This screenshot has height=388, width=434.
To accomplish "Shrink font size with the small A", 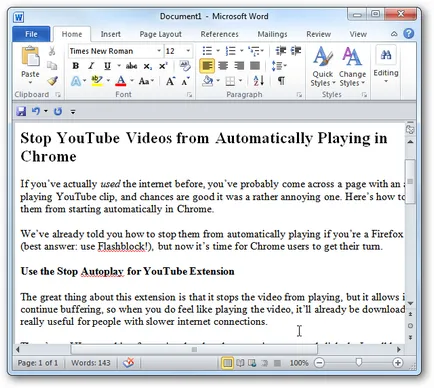I will tap(185, 81).
